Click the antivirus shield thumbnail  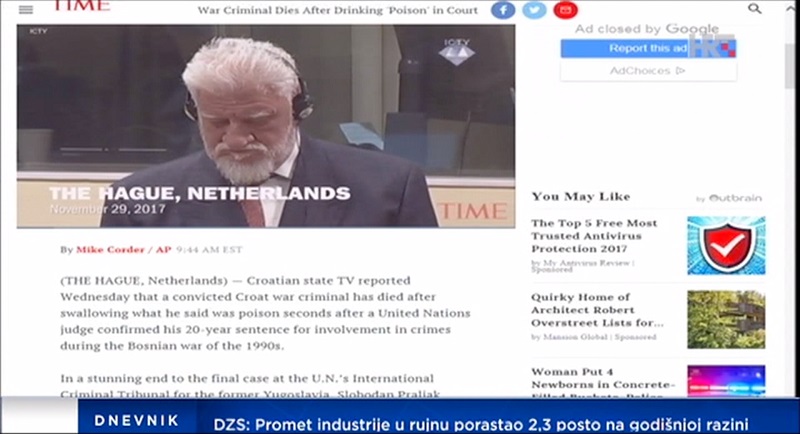pyautogui.click(x=726, y=245)
